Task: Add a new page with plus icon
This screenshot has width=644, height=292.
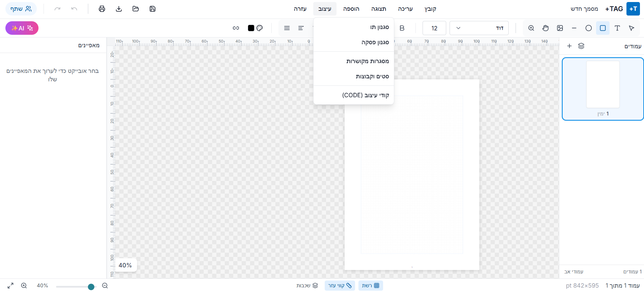Action: point(569,46)
